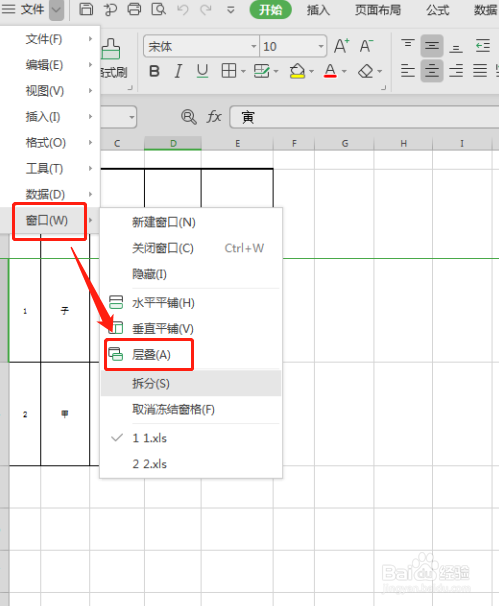Screen dimensions: 499x606
Task: Click the Format Painter brush icon
Action: (111, 49)
